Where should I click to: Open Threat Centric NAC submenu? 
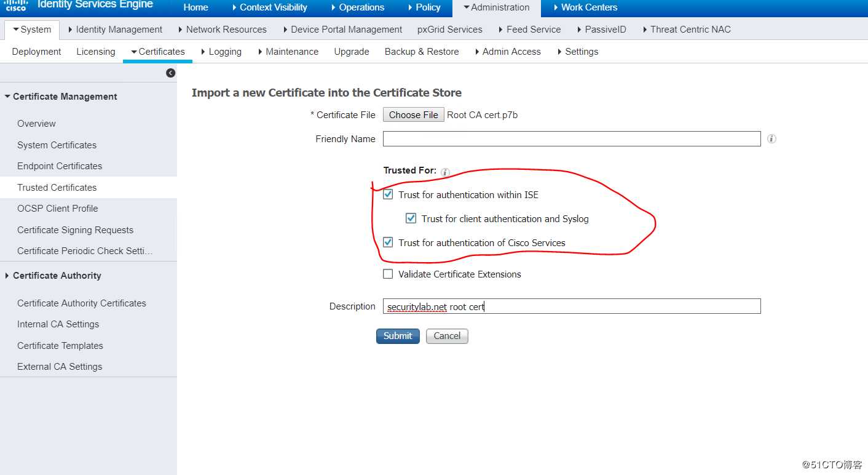[687, 30]
